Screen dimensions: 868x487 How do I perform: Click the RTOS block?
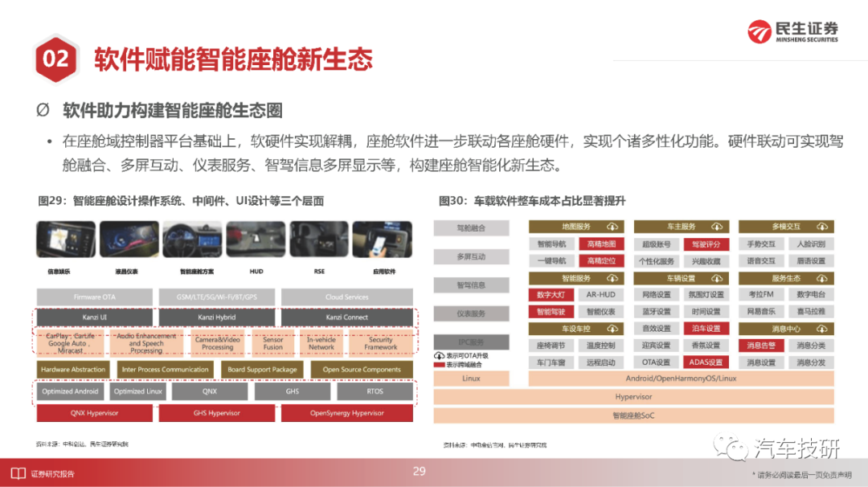pos(375,391)
